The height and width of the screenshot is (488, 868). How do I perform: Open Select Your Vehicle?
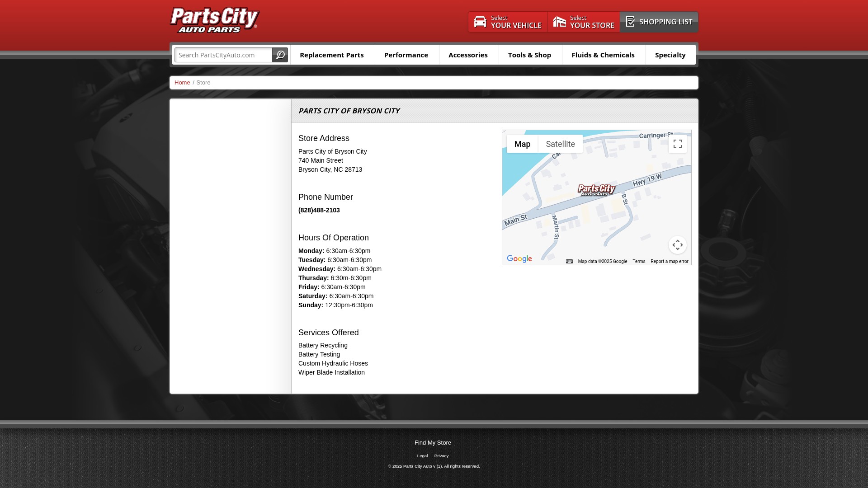508,22
